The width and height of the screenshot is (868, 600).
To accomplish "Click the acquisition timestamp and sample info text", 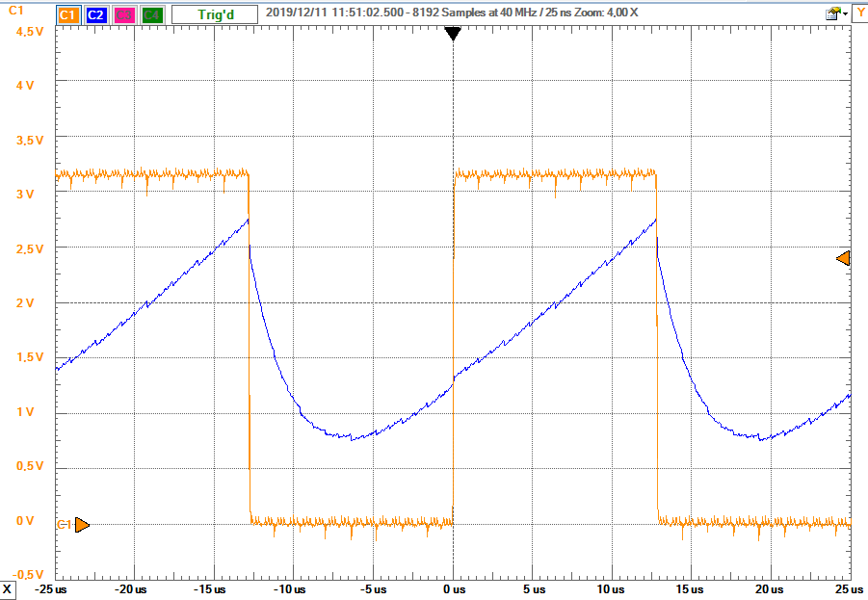I will pyautogui.click(x=452, y=14).
